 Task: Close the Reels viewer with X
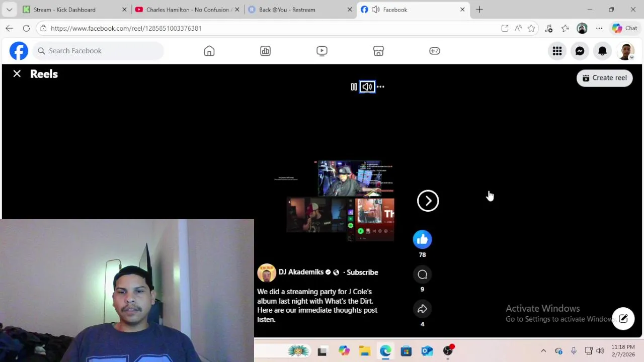pos(17,74)
